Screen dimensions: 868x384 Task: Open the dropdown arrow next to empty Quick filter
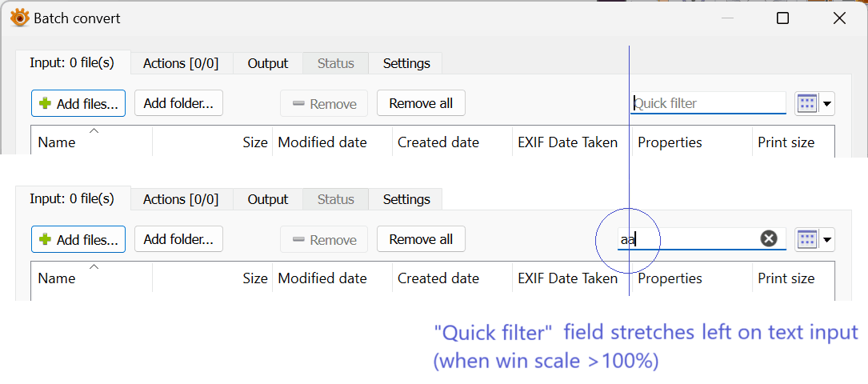click(x=827, y=103)
